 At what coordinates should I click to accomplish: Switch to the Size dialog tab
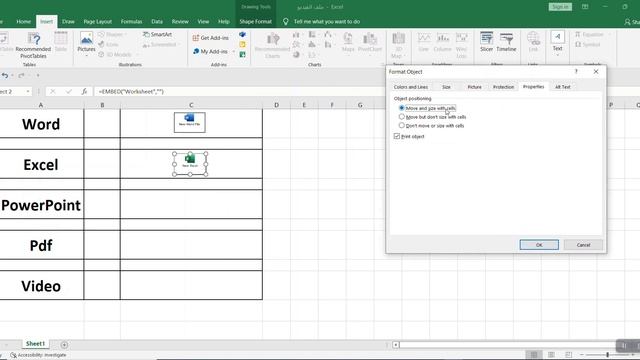447,87
